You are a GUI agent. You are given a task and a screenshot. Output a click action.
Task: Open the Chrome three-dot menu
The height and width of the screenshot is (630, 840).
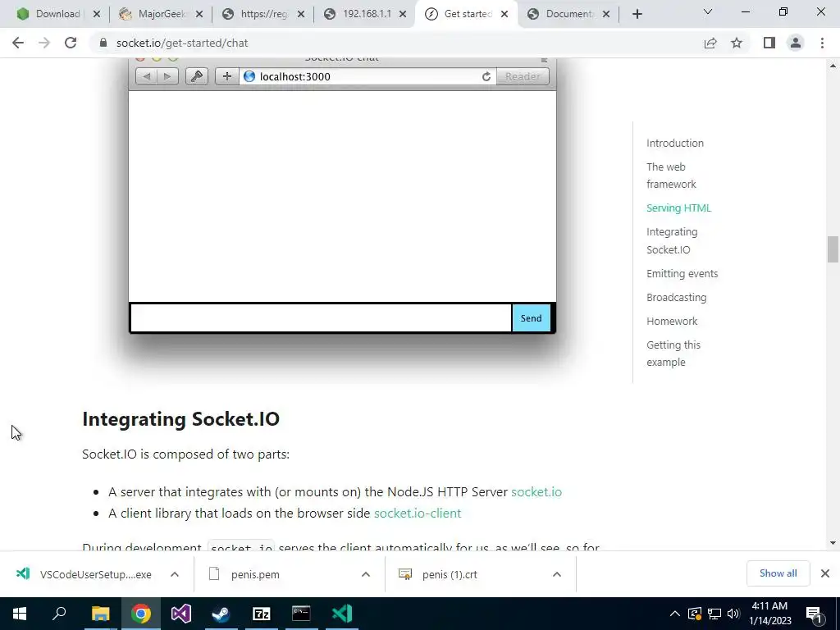pos(822,43)
